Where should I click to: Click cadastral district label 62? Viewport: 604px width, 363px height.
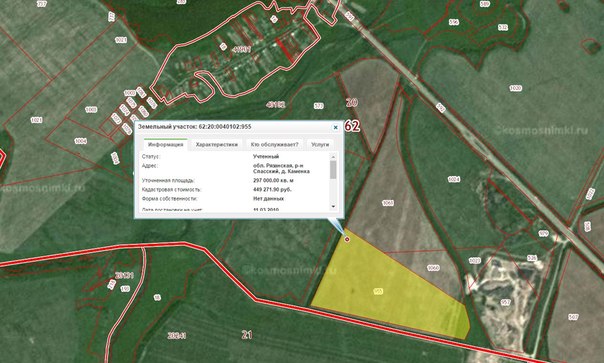352,126
